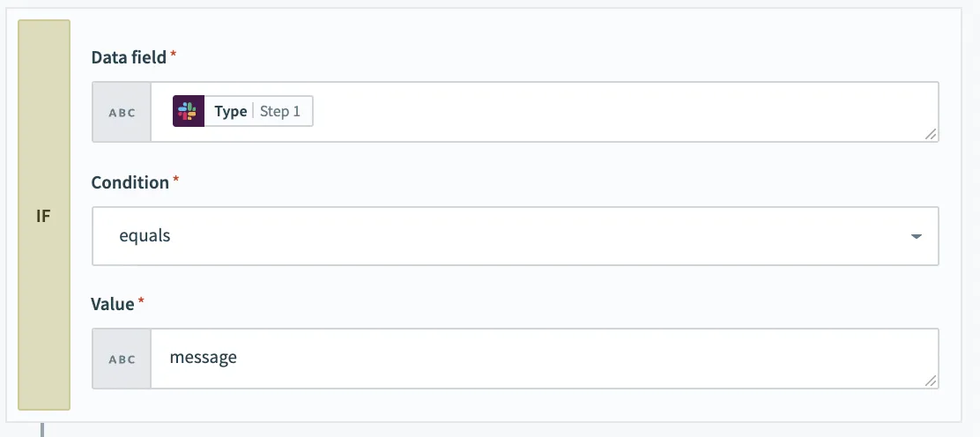The image size is (980, 437).
Task: Click the ABC badge beside Value input
Action: (122, 359)
